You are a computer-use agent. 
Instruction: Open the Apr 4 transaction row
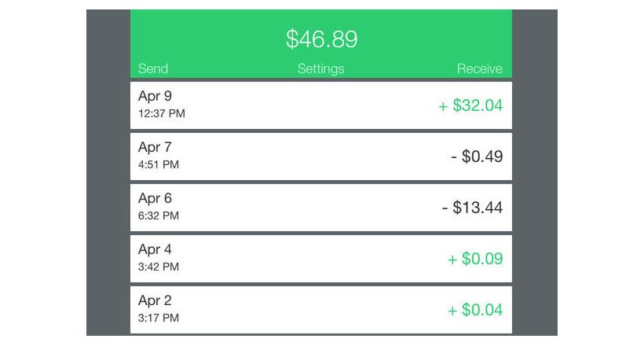coord(320,259)
